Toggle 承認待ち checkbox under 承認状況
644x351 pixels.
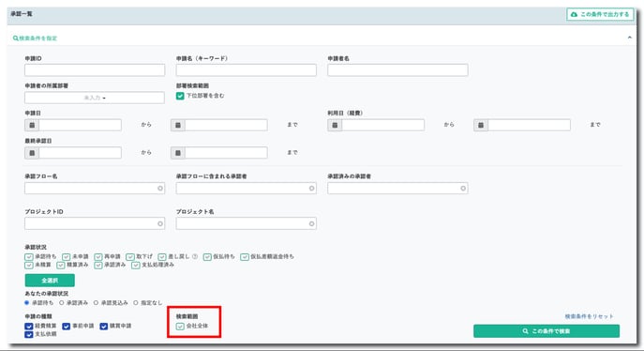pos(29,257)
